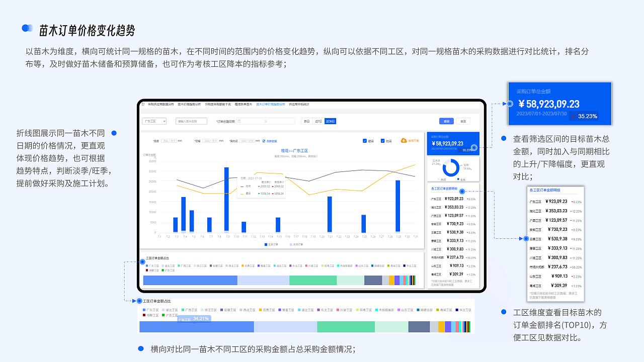Toggle the 地苗 checkbox above the chart
Screen dimensions: 644x362
point(382,141)
